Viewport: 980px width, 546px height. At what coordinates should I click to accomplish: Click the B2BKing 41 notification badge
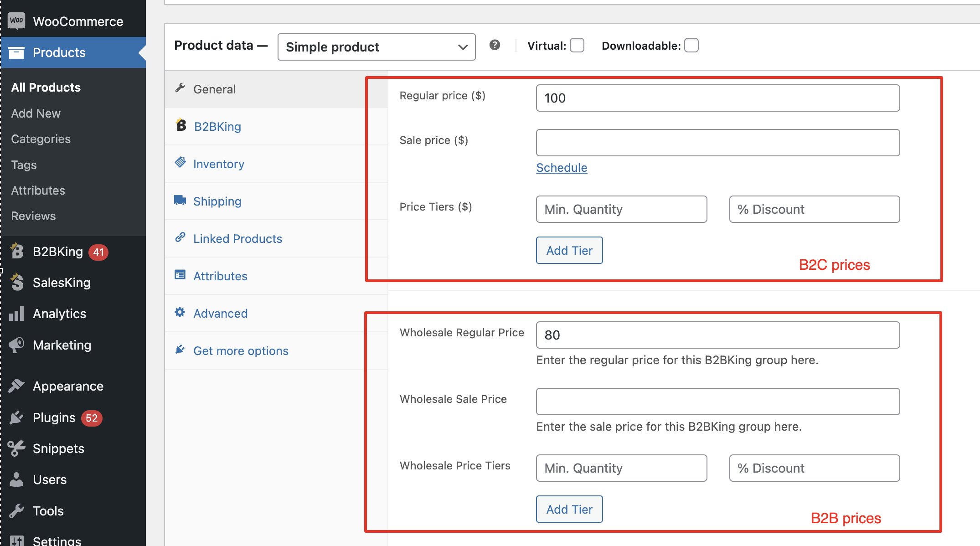tap(98, 252)
